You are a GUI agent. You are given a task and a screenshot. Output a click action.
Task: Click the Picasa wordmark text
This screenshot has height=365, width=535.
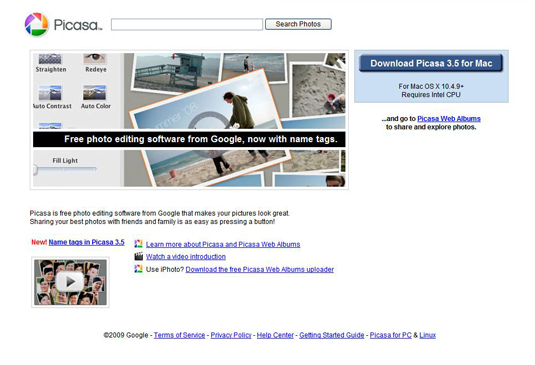coord(78,25)
